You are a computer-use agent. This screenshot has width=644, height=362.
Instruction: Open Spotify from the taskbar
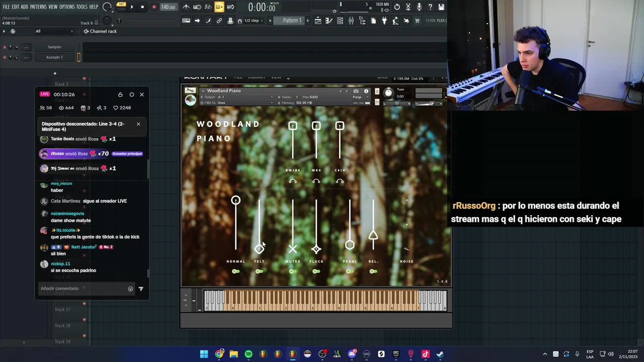(x=249, y=354)
